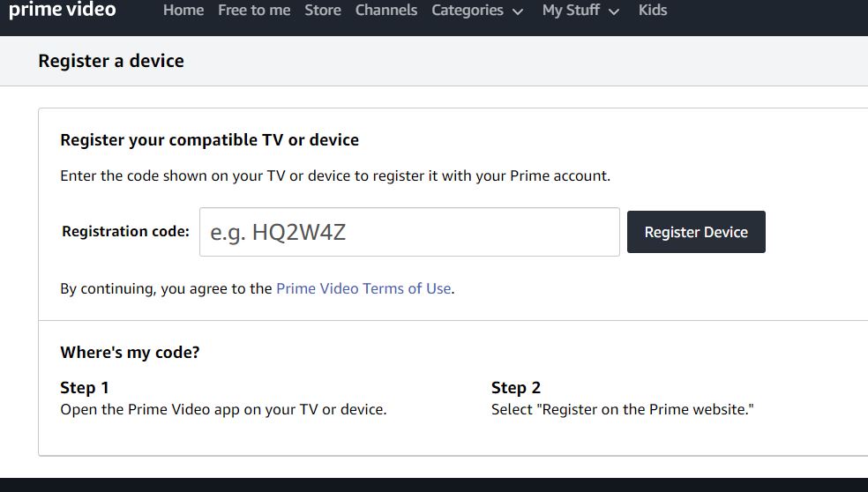Open the My Stuff dropdown
The width and height of the screenshot is (868, 492).
pos(571,11)
